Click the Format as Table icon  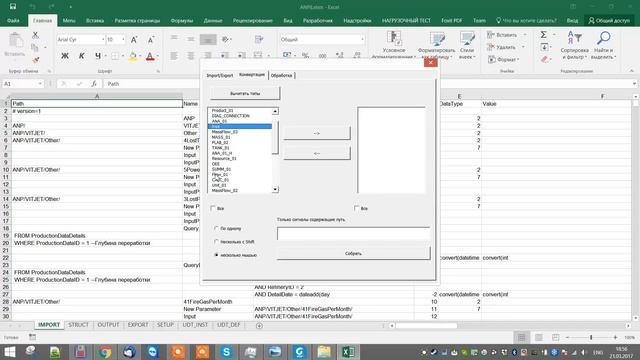(437, 39)
